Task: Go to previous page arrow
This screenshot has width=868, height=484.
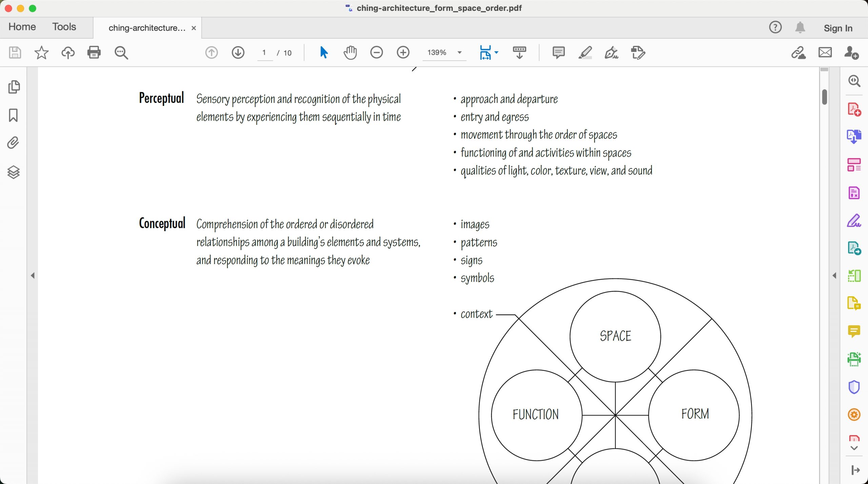Action: coord(212,53)
